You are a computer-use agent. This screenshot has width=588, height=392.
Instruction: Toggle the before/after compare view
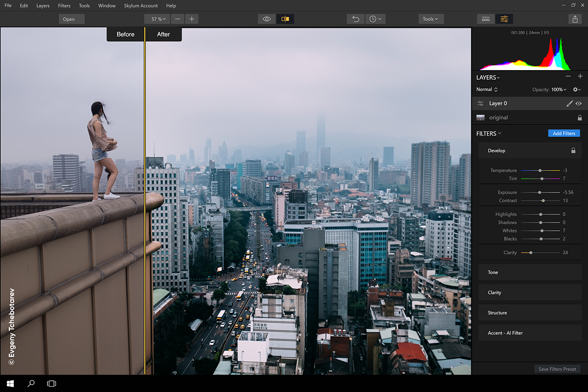click(285, 19)
